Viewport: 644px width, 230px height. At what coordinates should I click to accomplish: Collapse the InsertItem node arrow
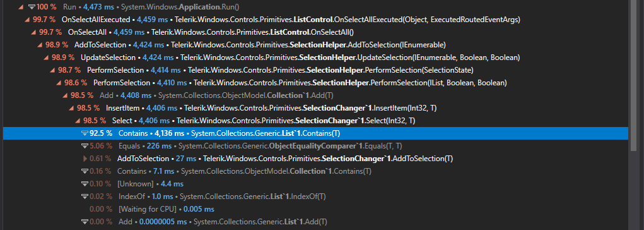click(71, 108)
